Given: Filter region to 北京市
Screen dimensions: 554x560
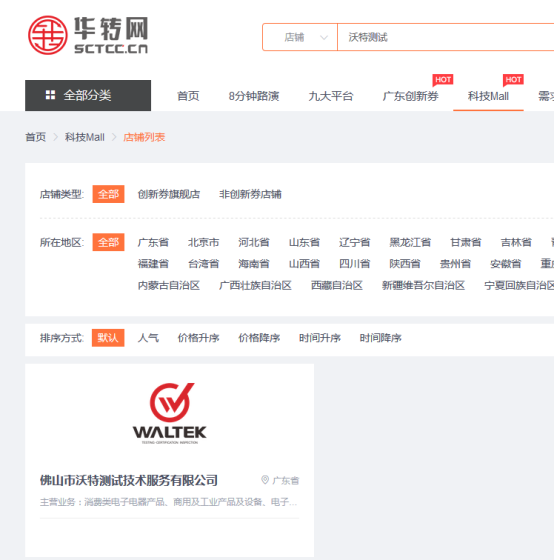Looking at the screenshot, I should (x=204, y=242).
